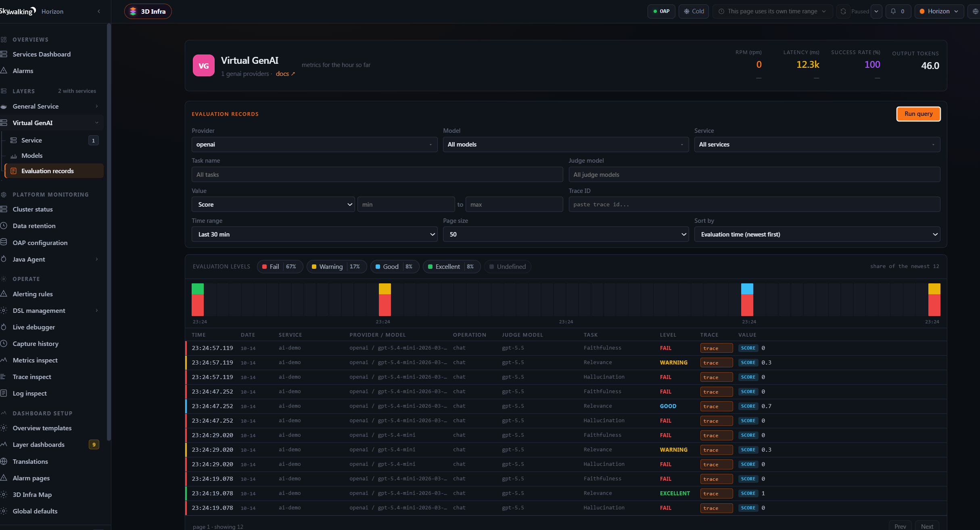Open the Provider openai dropdown

314,145
